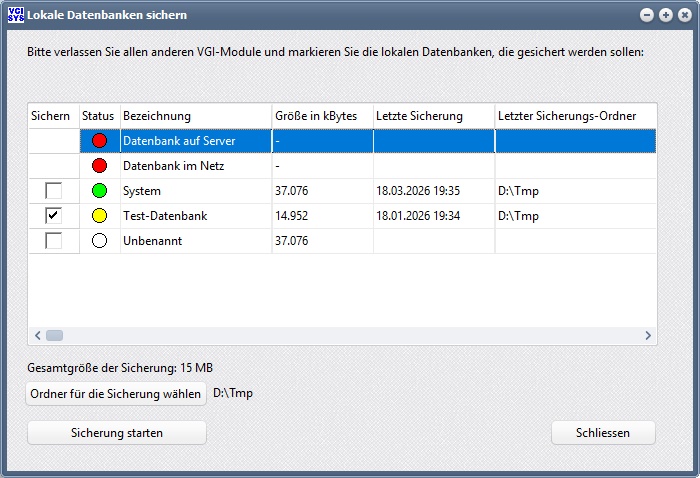The width and height of the screenshot is (700, 478).
Task: Enable the Sichern checkbox for System
Action: [53, 191]
